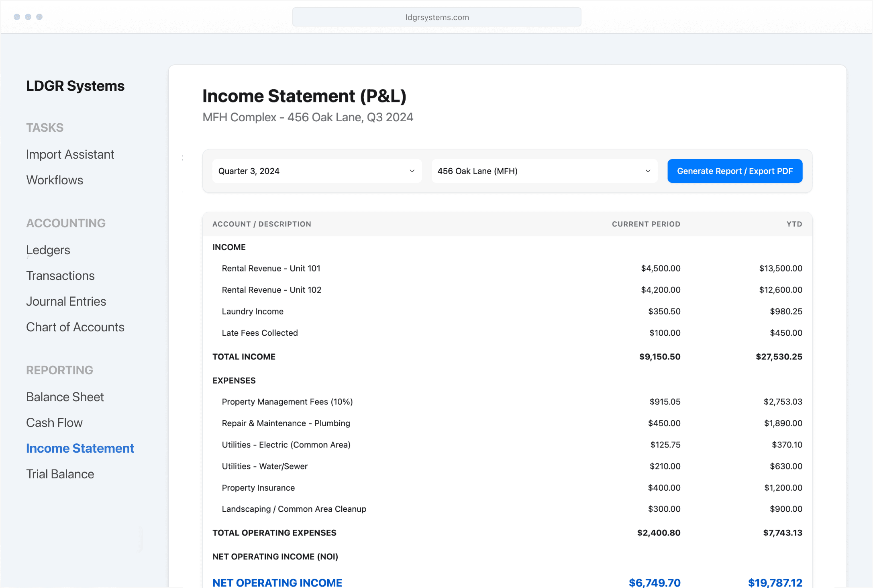Open the Trial Balance report
Image resolution: width=873 pixels, height=588 pixels.
(60, 474)
